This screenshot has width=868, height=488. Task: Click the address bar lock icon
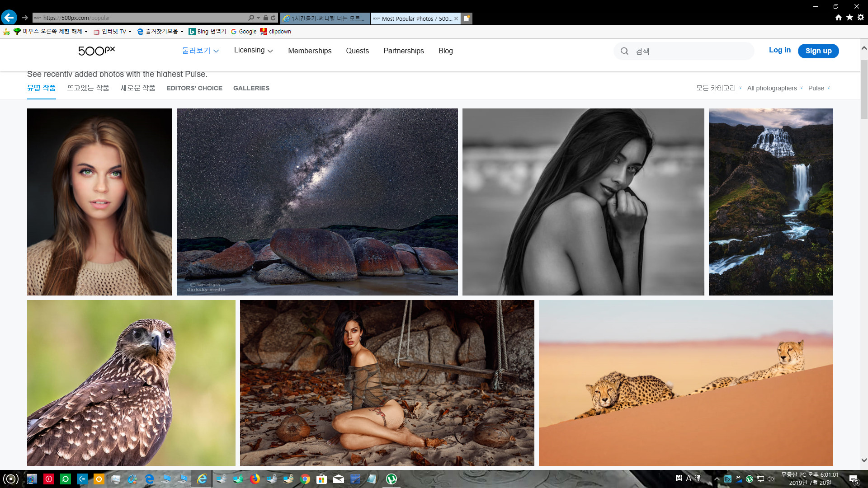[266, 18]
